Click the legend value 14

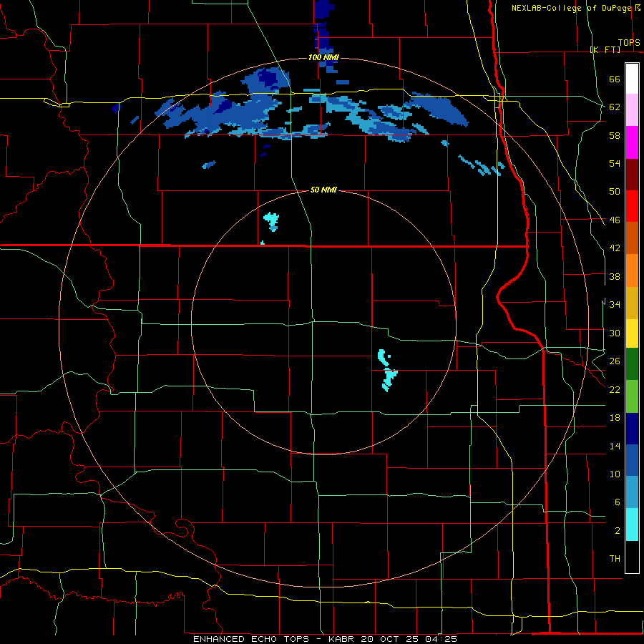[x=615, y=446]
